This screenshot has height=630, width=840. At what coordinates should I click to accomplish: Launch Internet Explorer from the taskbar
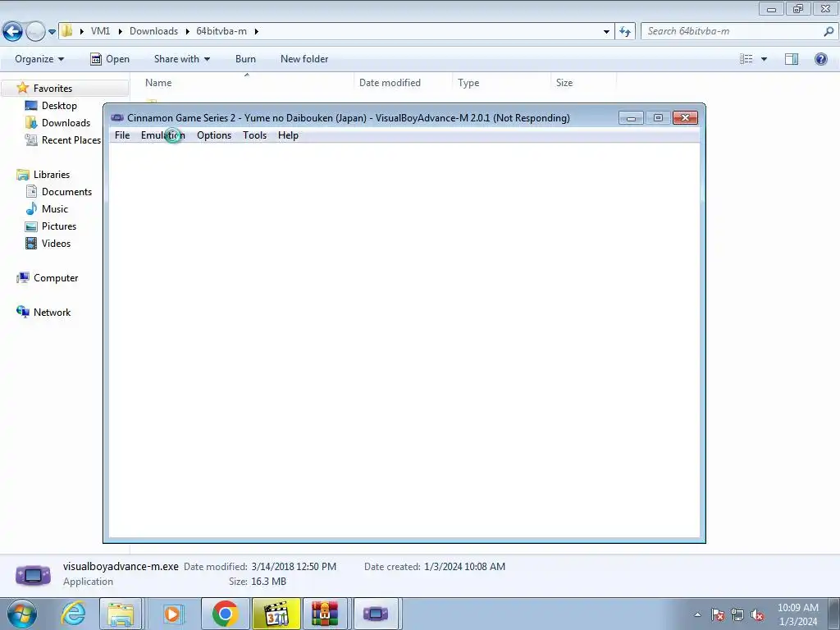coord(73,614)
